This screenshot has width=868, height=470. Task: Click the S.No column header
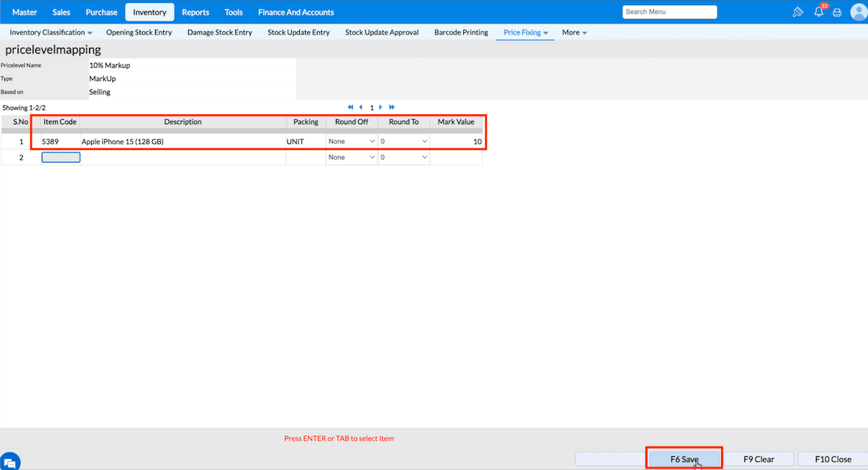tap(21, 122)
